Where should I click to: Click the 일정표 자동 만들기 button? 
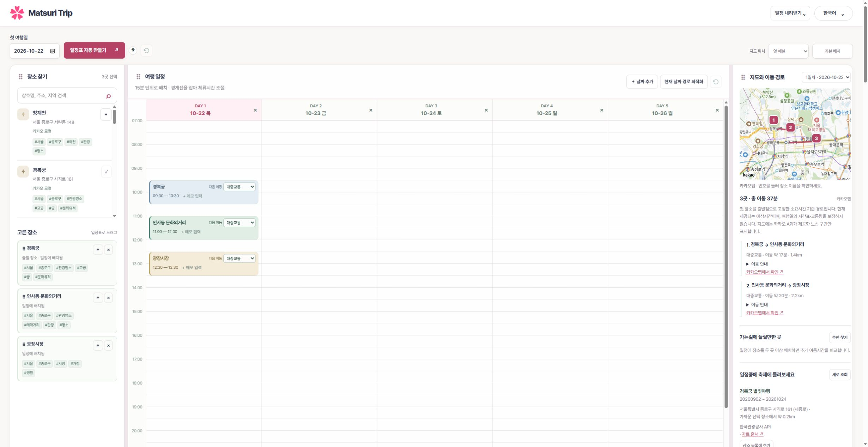click(94, 50)
